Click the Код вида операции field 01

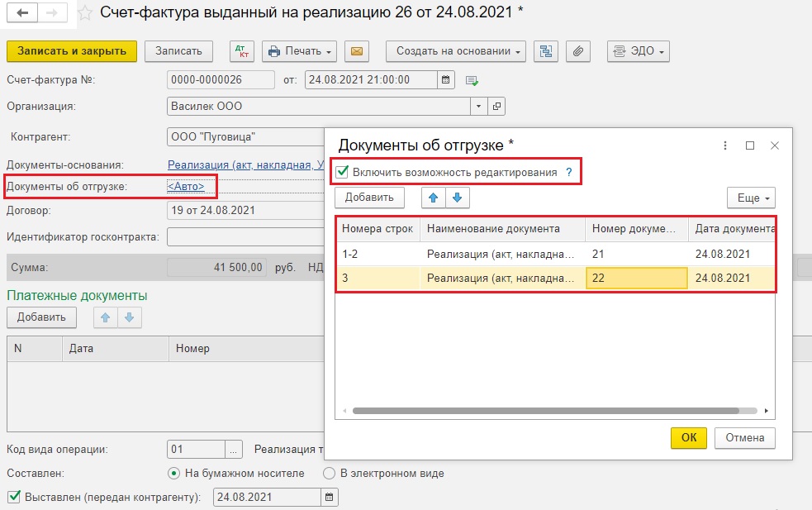[197, 450]
